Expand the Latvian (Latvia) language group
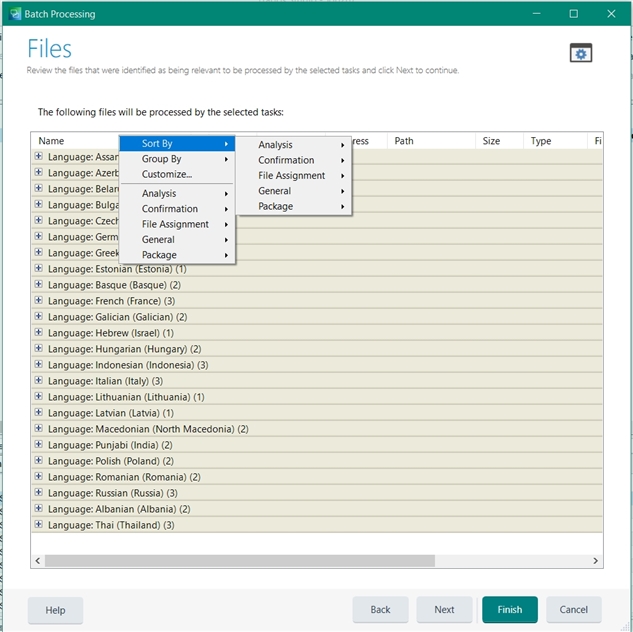Image resolution: width=633 pixels, height=632 pixels. pyautogui.click(x=38, y=412)
